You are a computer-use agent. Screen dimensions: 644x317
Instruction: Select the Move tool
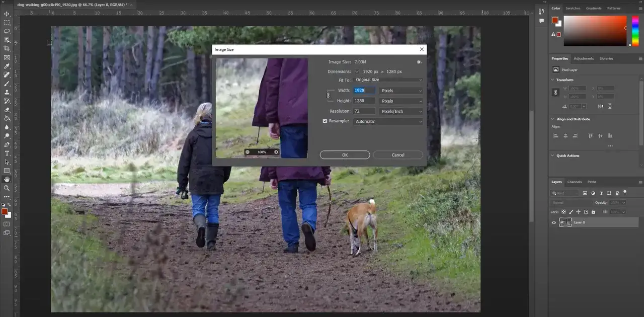(7, 14)
